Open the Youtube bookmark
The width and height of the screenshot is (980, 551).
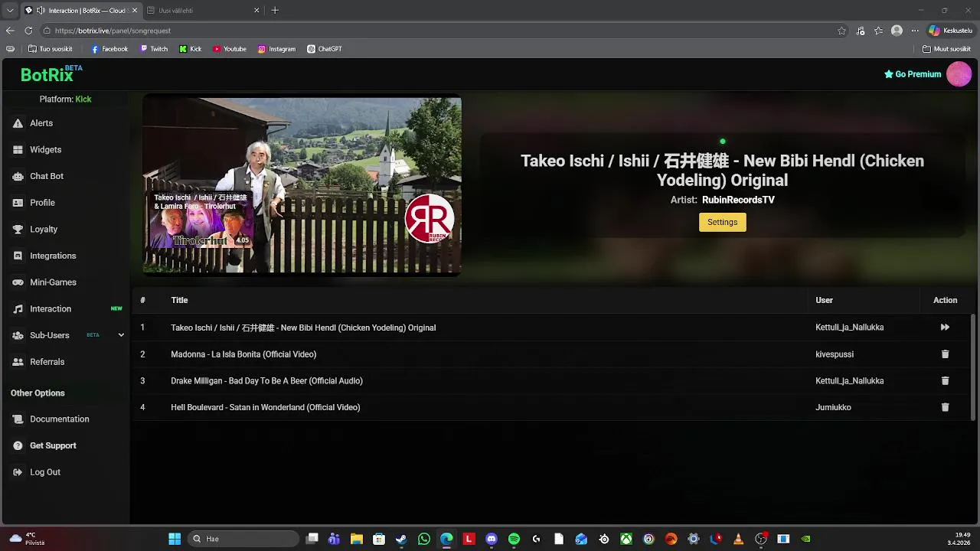(230, 49)
